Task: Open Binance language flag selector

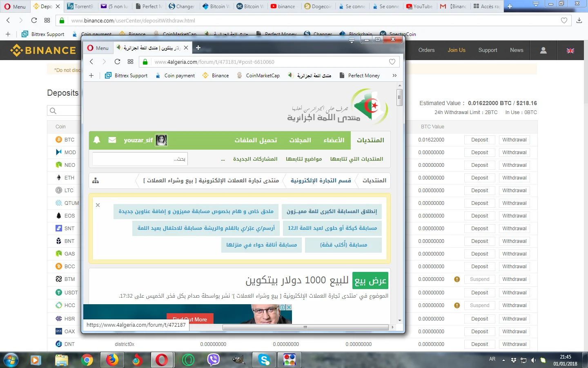Action: (570, 51)
